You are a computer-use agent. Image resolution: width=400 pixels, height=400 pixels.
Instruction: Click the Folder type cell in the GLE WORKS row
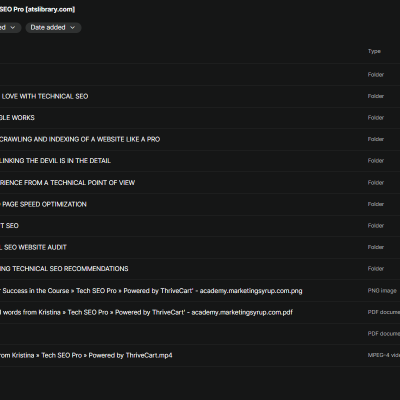click(376, 118)
